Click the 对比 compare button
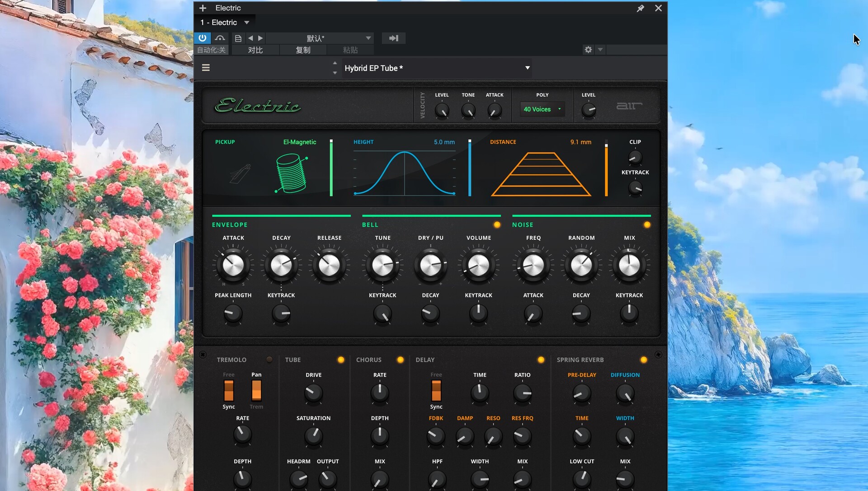868x491 pixels. point(255,50)
